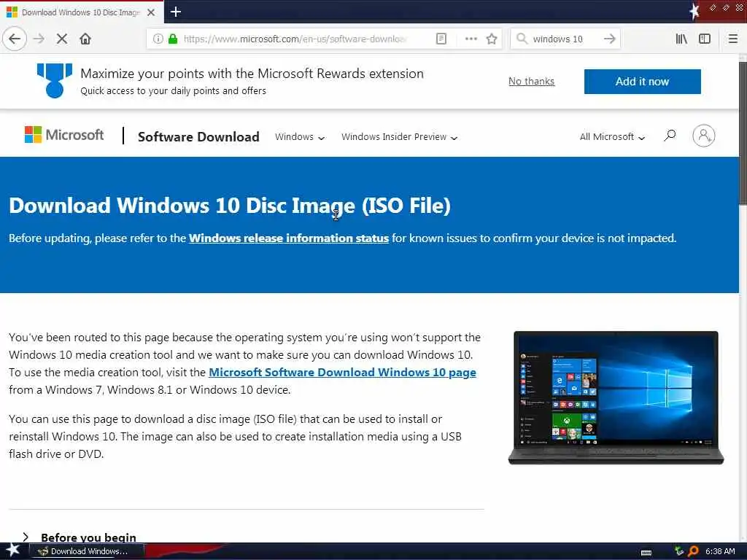747x560 pixels.
Task: Expand the Before you begin section
Action: click(x=79, y=537)
